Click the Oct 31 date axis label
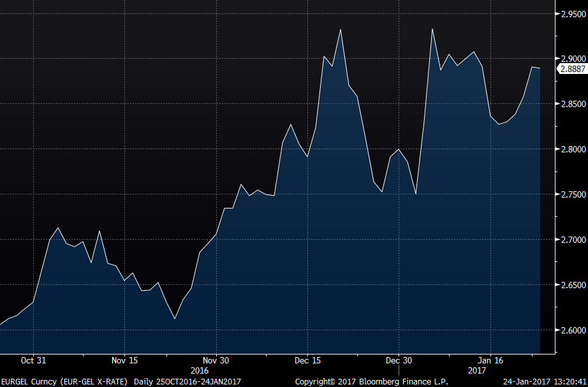The width and height of the screenshot is (588, 387). [33, 360]
